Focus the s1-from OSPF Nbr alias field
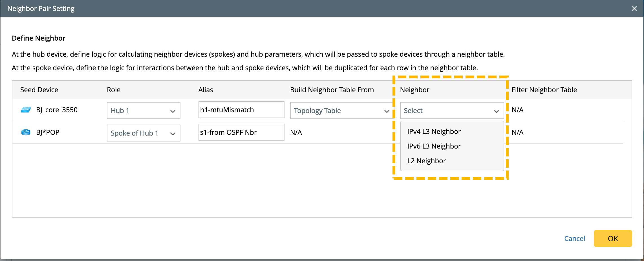Image resolution: width=644 pixels, height=261 pixels. pos(241,132)
